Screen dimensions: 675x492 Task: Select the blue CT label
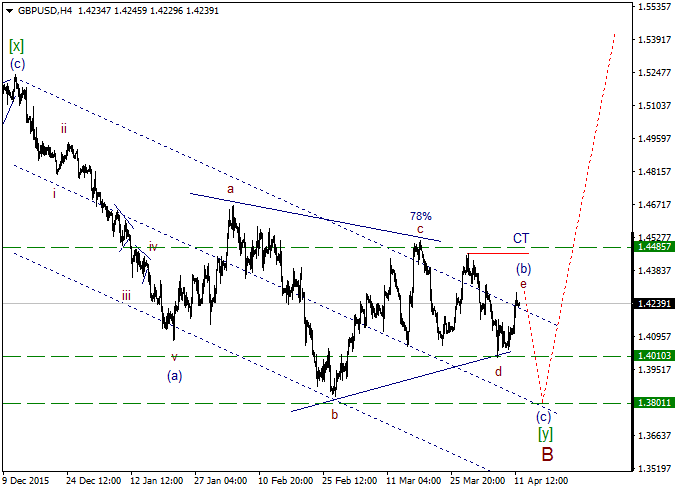[x=521, y=238]
